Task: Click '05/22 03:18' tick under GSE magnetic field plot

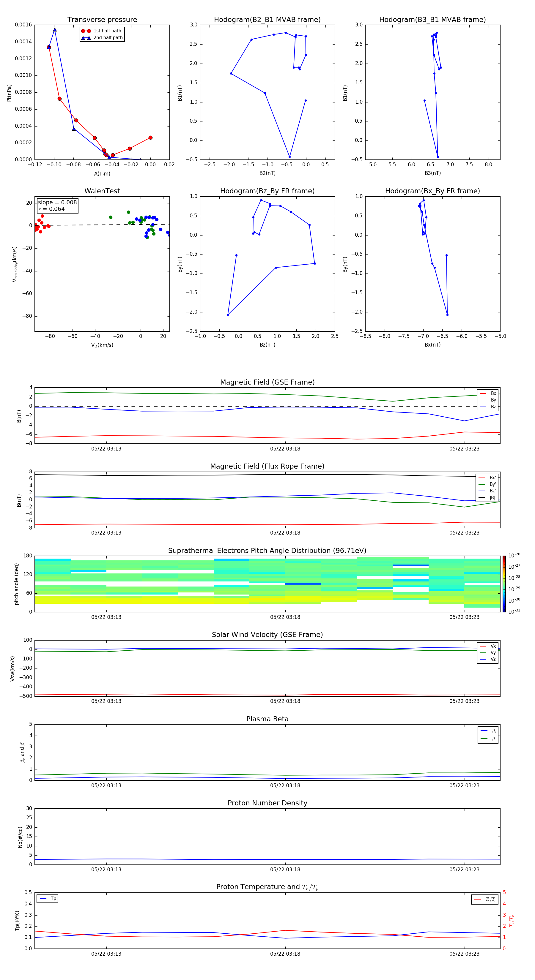Action: 285,449
